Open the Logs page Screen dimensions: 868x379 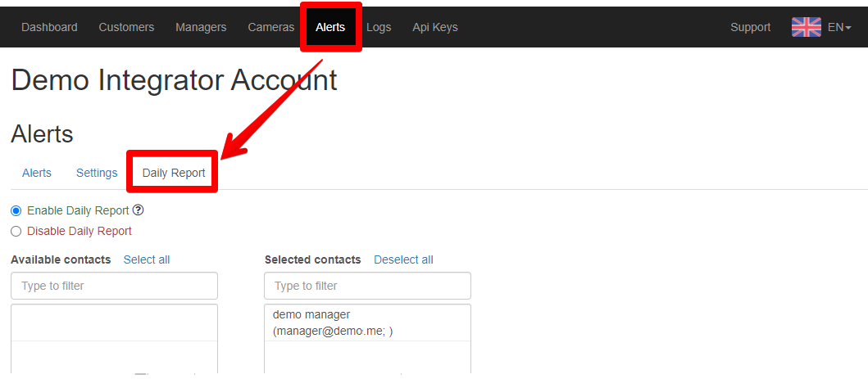[x=379, y=27]
